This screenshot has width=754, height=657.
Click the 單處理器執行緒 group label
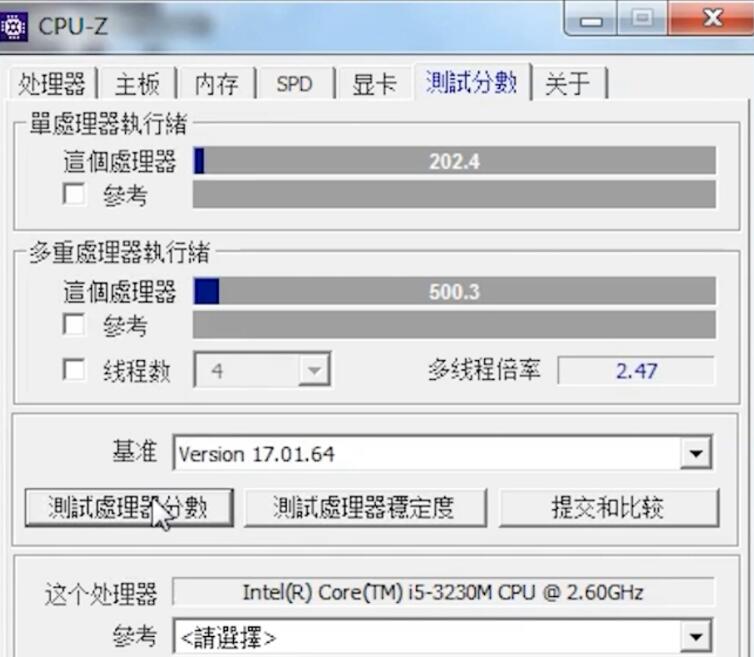pos(108,124)
